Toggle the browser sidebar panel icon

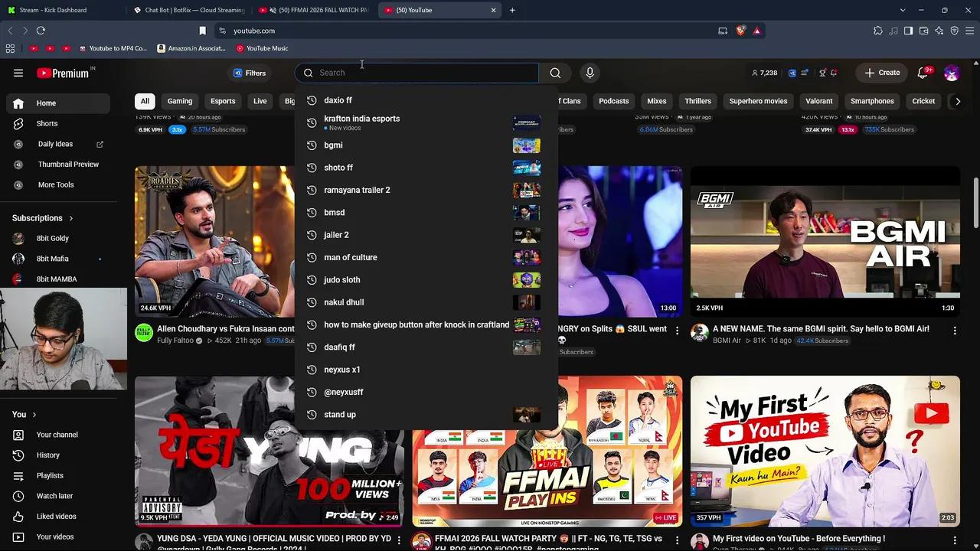pos(908,31)
